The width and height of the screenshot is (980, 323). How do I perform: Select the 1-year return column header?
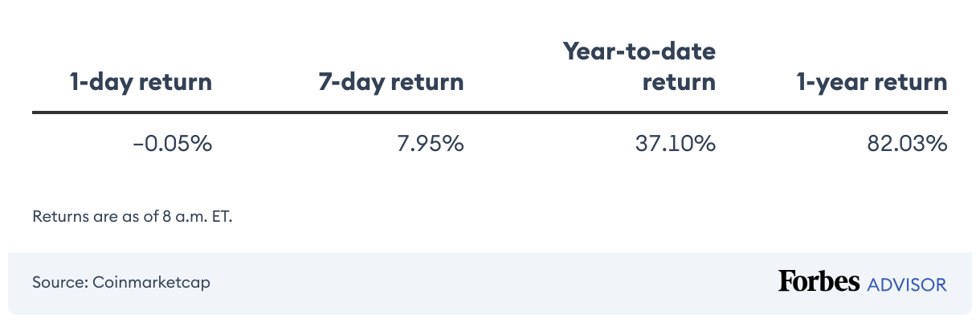tap(872, 82)
